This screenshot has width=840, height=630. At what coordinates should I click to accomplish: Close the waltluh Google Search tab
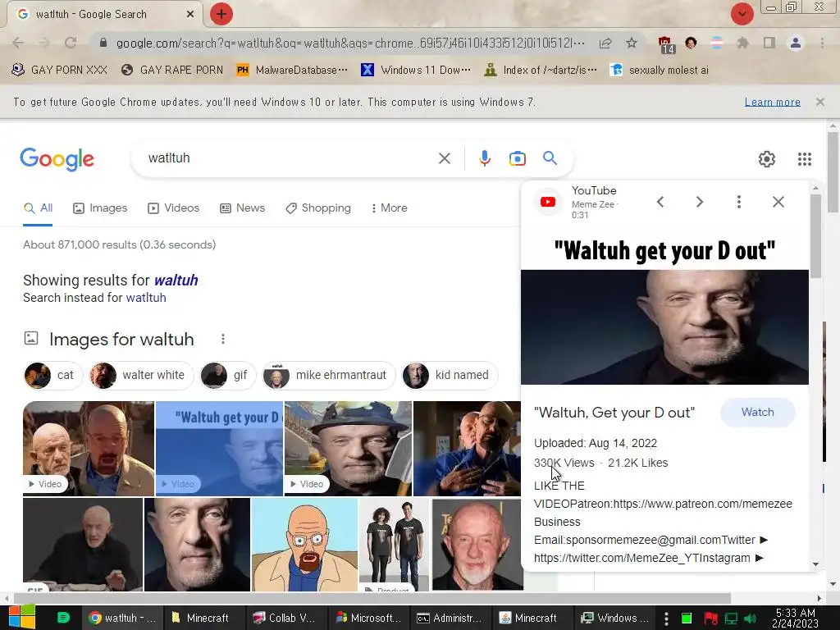pyautogui.click(x=190, y=15)
